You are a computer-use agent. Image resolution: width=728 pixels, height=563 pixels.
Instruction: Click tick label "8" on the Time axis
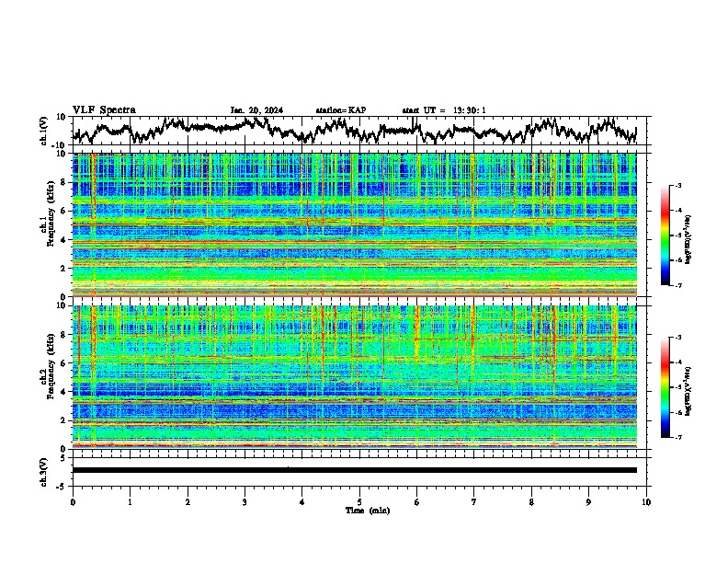(531, 501)
